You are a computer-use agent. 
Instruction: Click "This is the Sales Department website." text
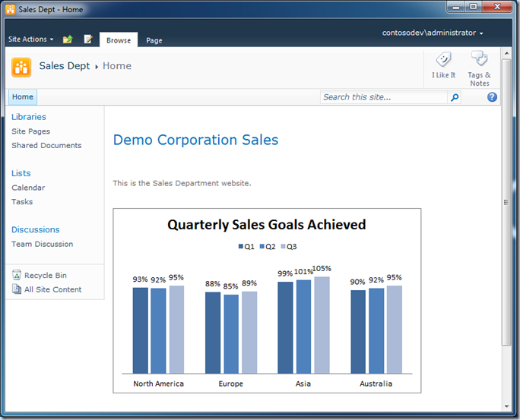(x=182, y=183)
